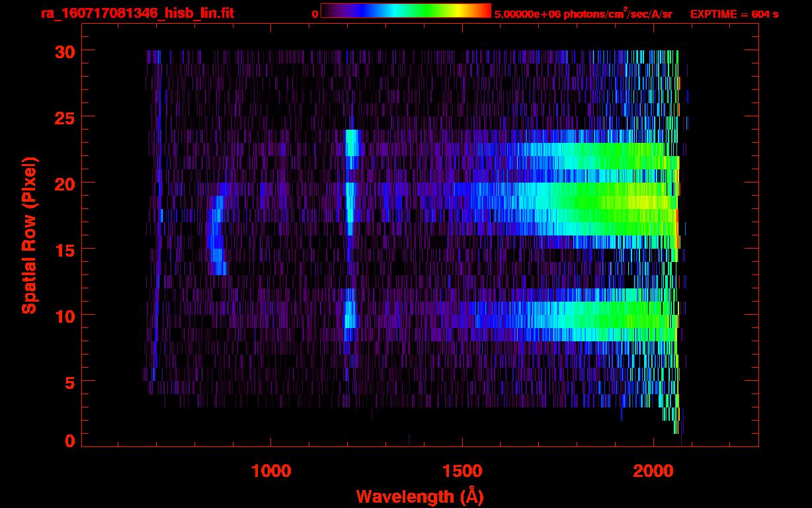Click the Wavelength (Å) axis label
Image resolution: width=812 pixels, height=508 pixels.
pyautogui.click(x=420, y=496)
